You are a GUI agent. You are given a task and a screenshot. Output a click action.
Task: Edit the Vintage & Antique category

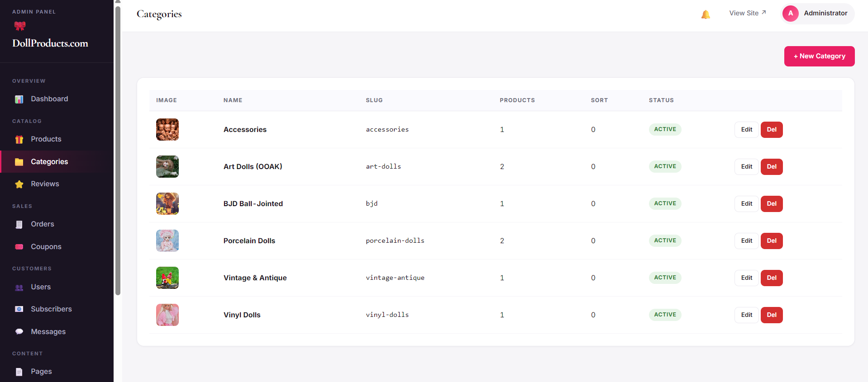(x=746, y=278)
